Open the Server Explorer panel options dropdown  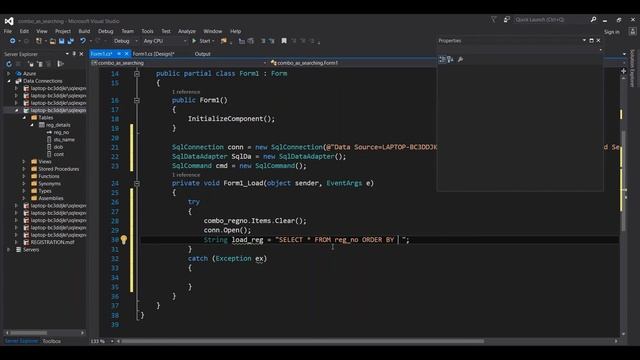[67, 54]
